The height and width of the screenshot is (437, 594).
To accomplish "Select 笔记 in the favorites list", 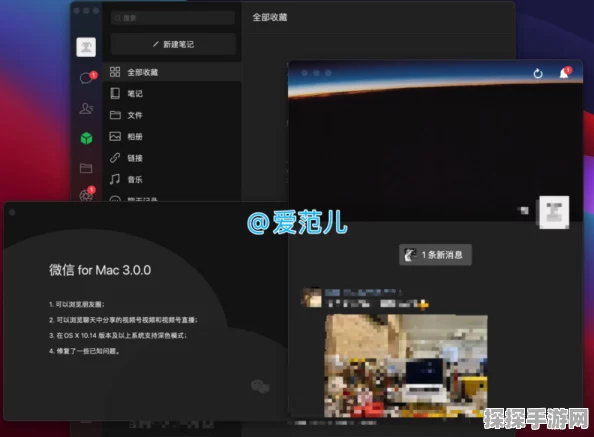I will [x=172, y=94].
